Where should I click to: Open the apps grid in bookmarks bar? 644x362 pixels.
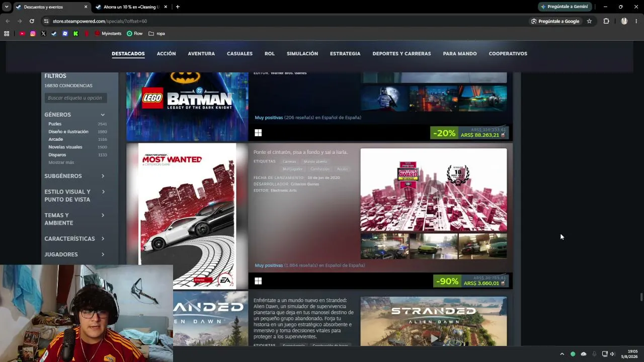coord(7,34)
